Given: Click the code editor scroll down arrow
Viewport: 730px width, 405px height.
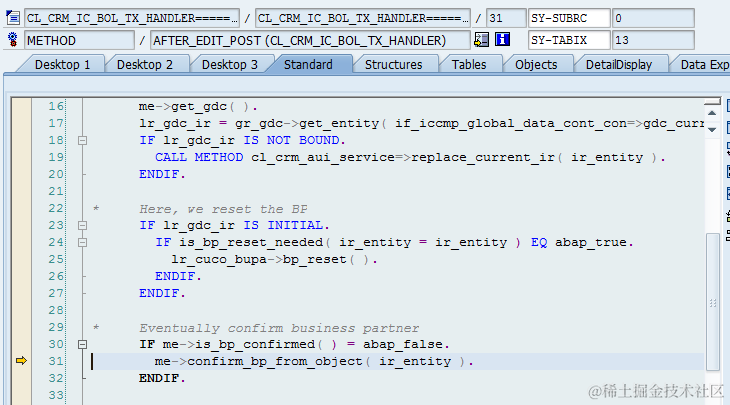Looking at the screenshot, I should (712, 129).
